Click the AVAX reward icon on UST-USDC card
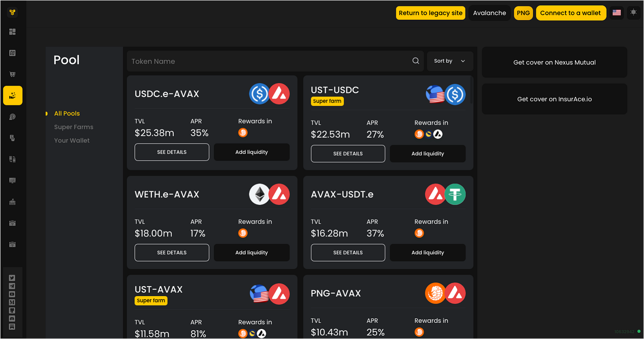Image resolution: width=644 pixels, height=339 pixels. click(x=438, y=134)
